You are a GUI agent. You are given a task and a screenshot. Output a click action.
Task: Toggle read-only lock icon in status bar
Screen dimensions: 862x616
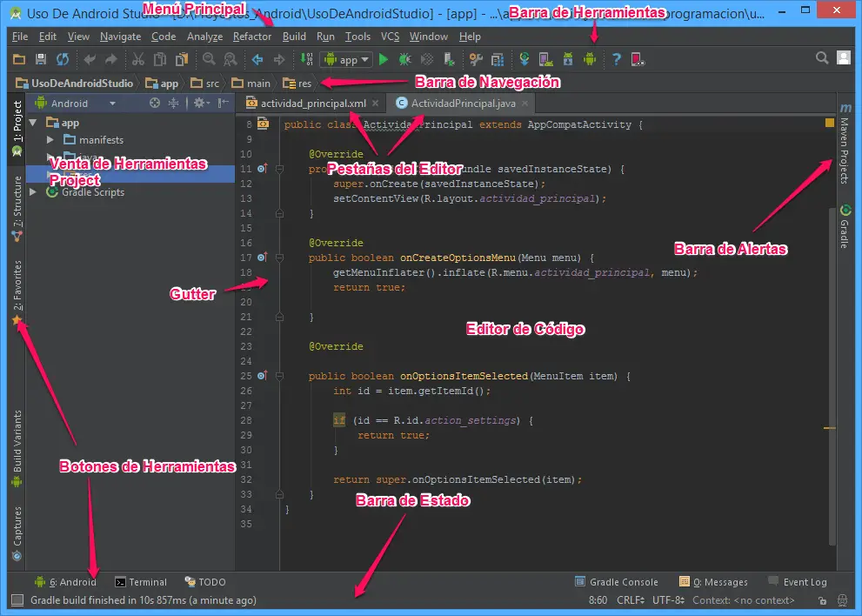(x=822, y=600)
